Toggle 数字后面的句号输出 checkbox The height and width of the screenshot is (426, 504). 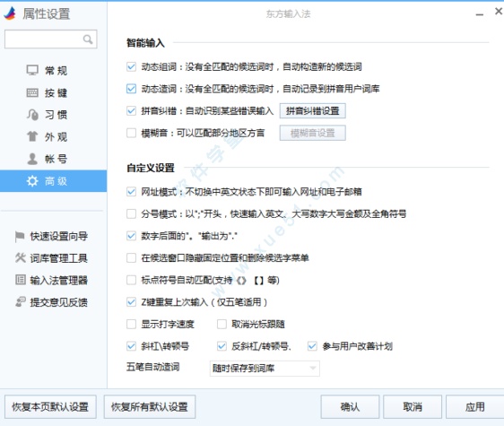[x=131, y=236]
